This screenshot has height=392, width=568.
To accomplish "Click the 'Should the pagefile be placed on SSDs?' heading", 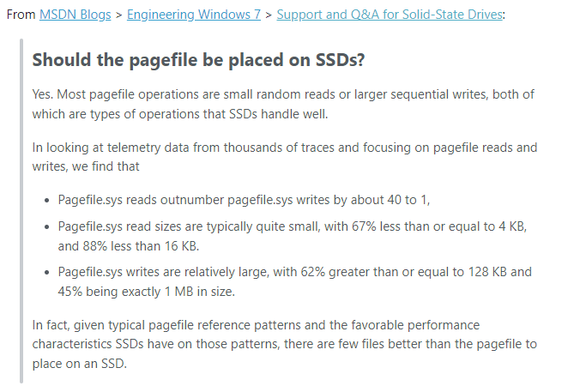I will tap(198, 60).
